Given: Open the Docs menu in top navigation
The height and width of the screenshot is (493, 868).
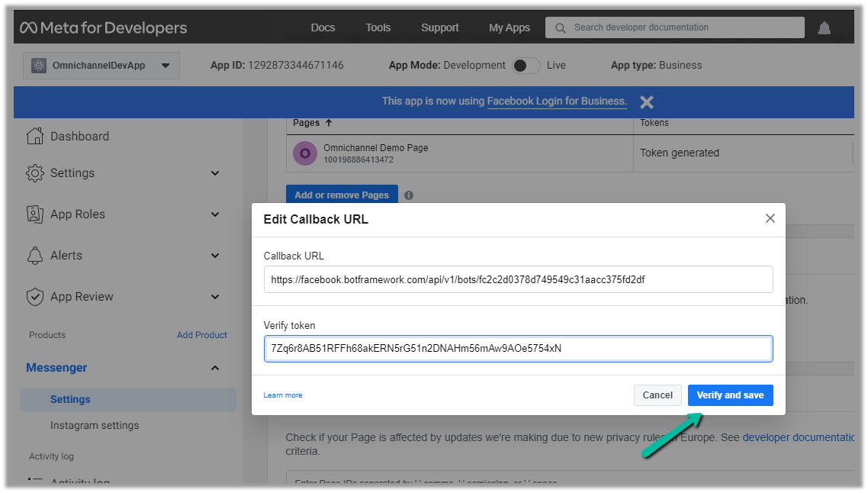Looking at the screenshot, I should click(323, 27).
